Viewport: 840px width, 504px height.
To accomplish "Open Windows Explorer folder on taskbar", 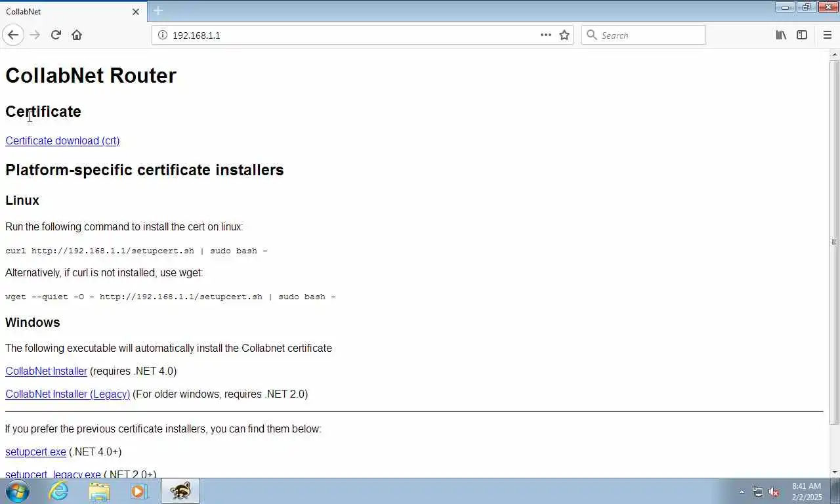I will tap(99, 491).
